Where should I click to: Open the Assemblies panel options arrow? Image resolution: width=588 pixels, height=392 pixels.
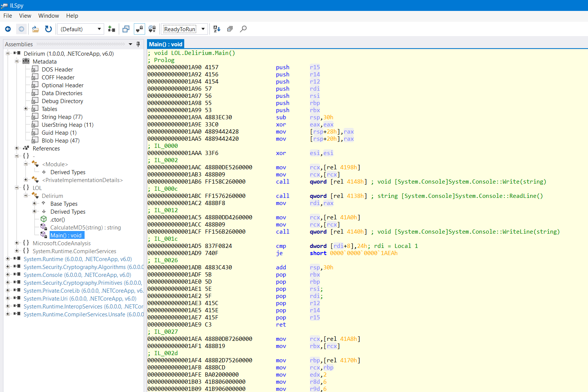coord(130,44)
